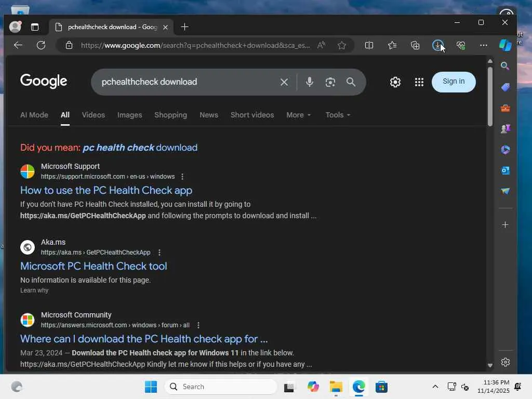Open sidebar Shopping tag icon
Screen dimensions: 532x399
click(x=505, y=87)
